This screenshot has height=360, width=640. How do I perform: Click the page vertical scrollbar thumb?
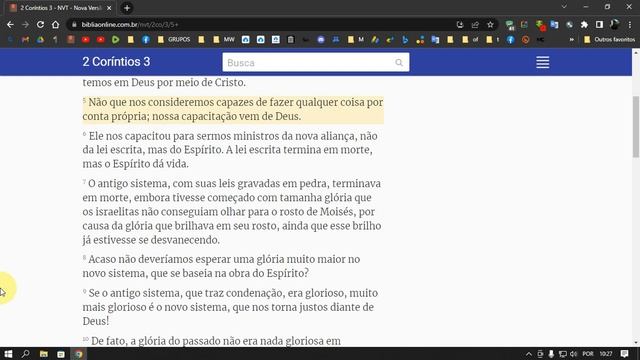636,127
